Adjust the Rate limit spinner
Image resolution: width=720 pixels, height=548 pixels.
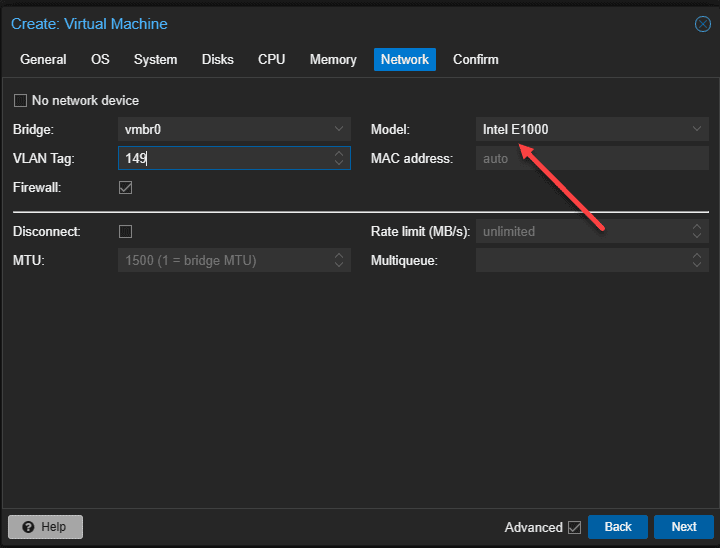tap(697, 231)
